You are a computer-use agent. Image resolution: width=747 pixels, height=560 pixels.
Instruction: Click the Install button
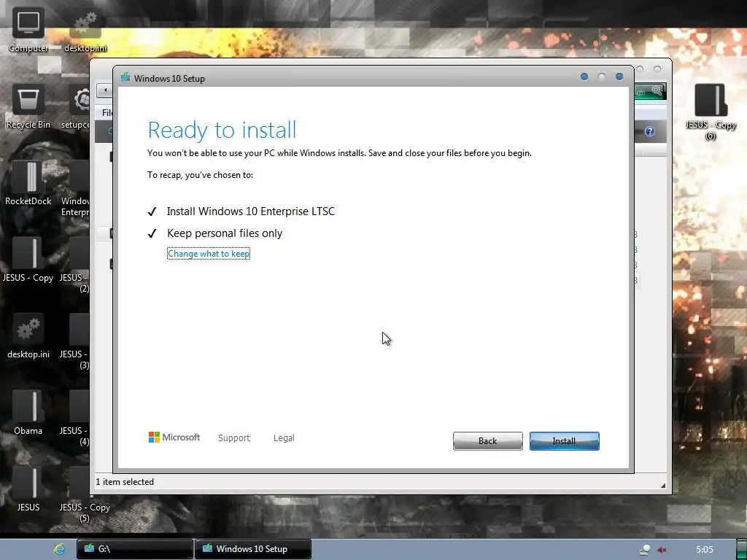tap(564, 441)
